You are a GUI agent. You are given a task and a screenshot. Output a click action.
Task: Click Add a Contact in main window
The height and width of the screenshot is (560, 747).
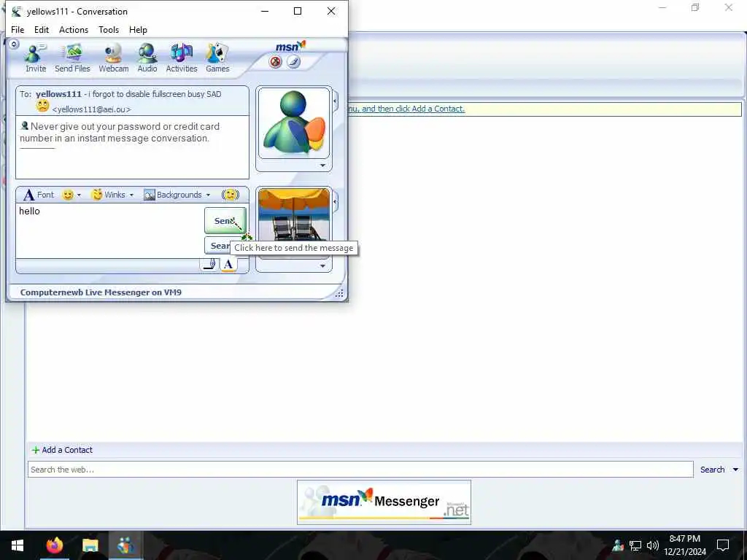click(x=63, y=450)
